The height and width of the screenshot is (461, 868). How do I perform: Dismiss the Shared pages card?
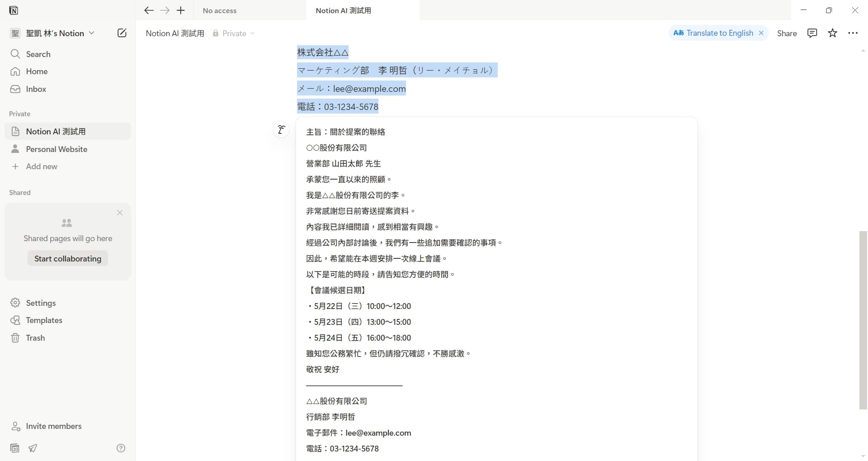coord(120,213)
